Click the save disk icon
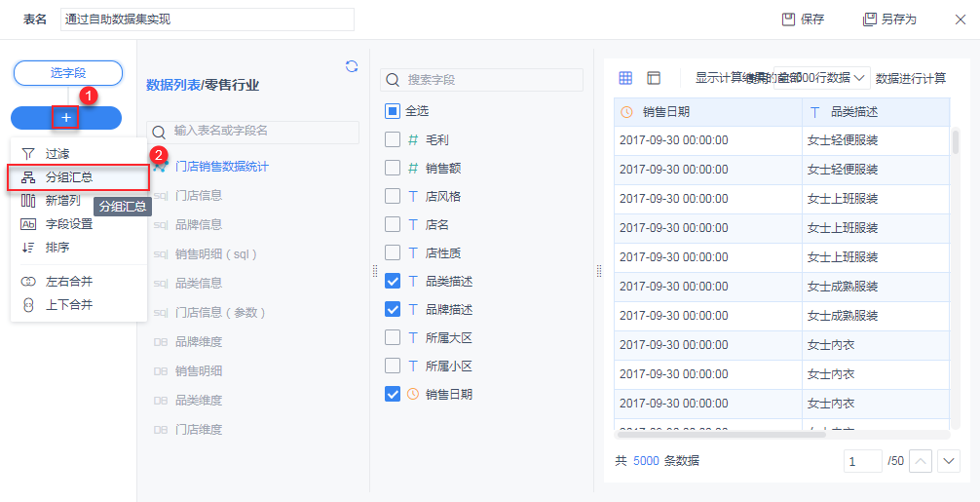This screenshot has height=502, width=980. pyautogui.click(x=789, y=19)
